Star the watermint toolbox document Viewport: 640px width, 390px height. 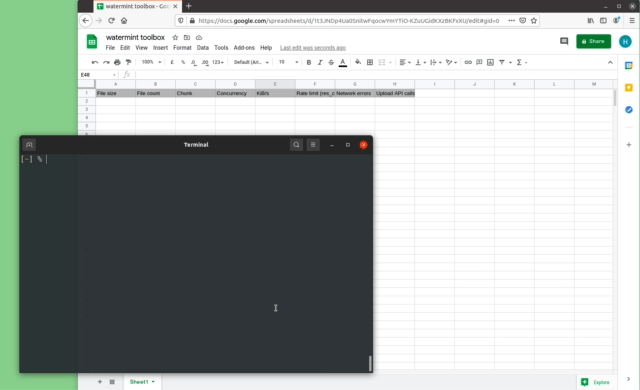175,38
